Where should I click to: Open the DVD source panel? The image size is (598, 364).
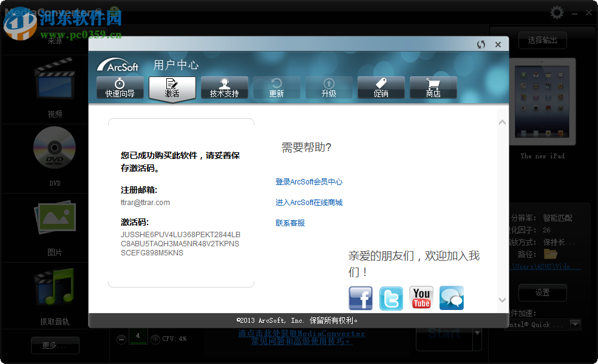(x=55, y=149)
